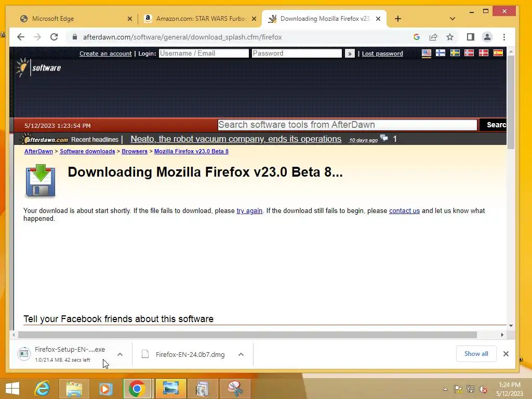
Task: Open the Snipping Tool taskbar icon
Action: [x=235, y=389]
